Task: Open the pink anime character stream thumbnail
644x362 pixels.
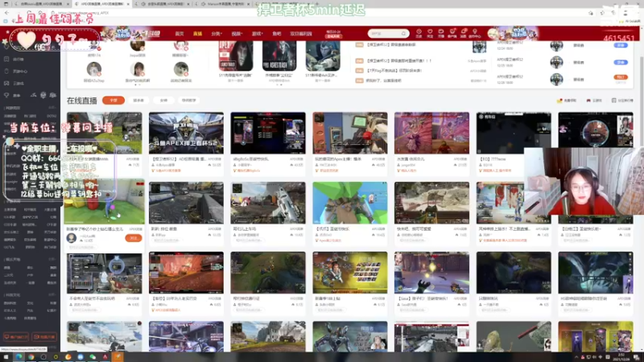Action: [x=431, y=133]
